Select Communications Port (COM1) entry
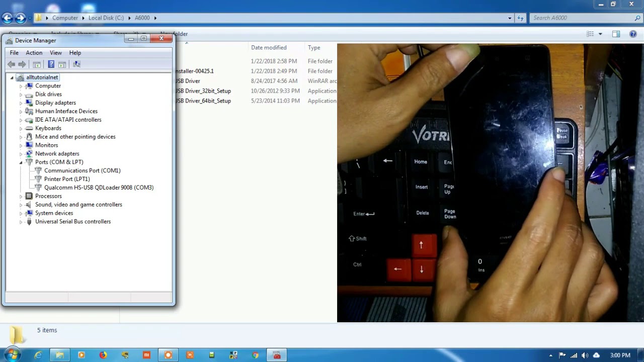The image size is (644, 362). [x=83, y=170]
